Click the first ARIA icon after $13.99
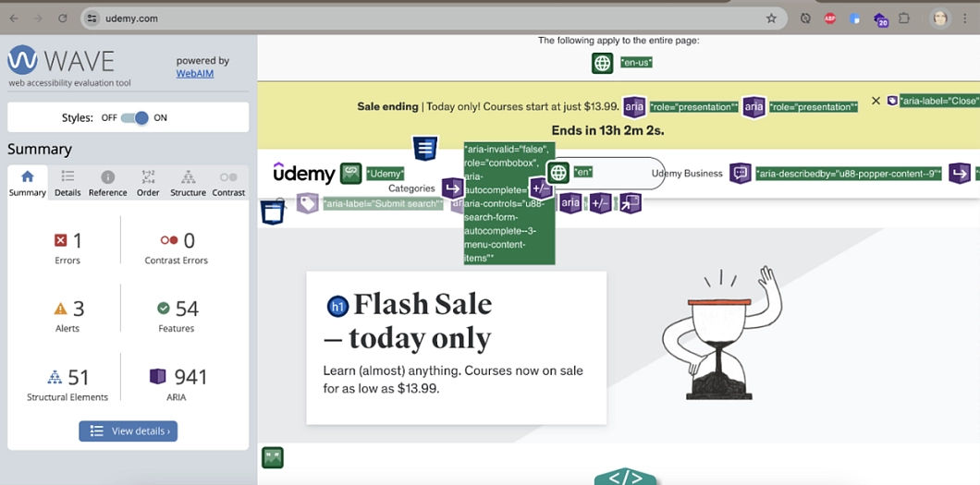The width and height of the screenshot is (980, 485). 634,107
